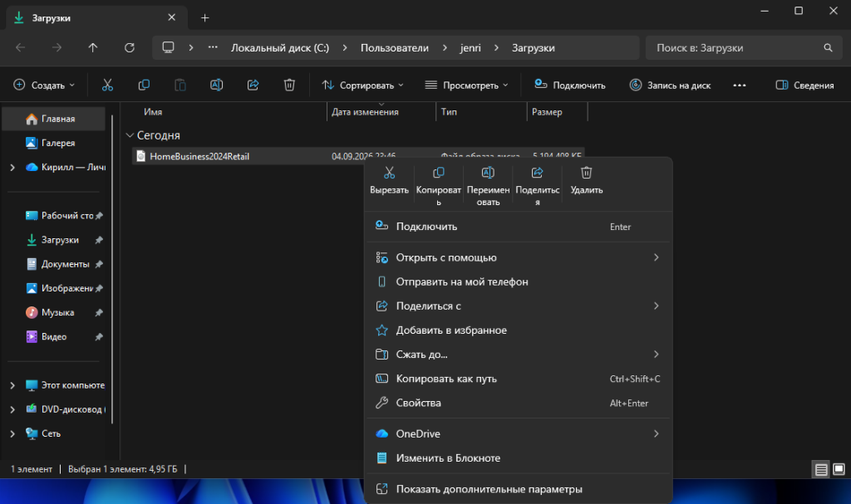
Task: Expand Этот компьютер in sidebar
Action: click(12, 385)
